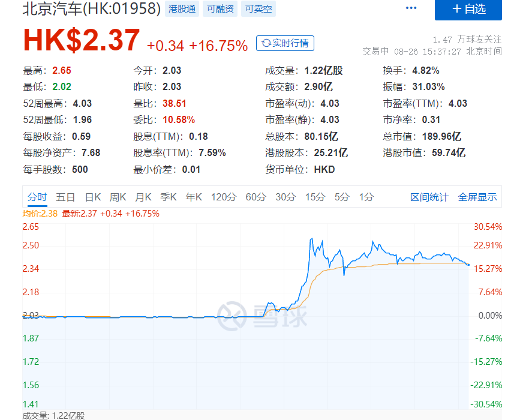Click the 港股股本 value 25.21亿
Screen dimensions: 517x420
tap(330, 152)
